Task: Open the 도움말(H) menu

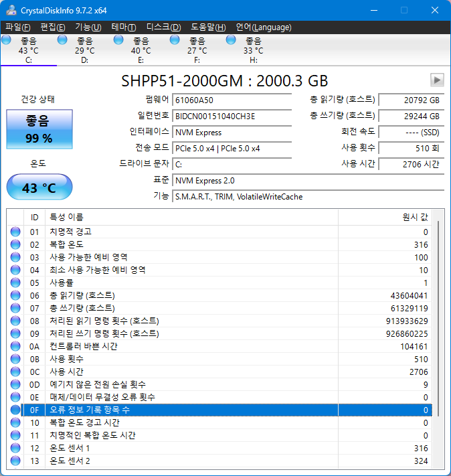Action: [208, 27]
